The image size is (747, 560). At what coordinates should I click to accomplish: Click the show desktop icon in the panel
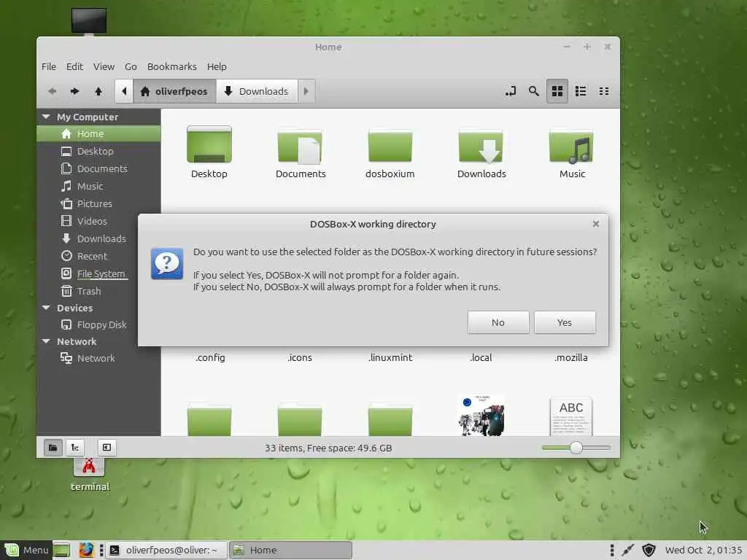click(x=61, y=551)
